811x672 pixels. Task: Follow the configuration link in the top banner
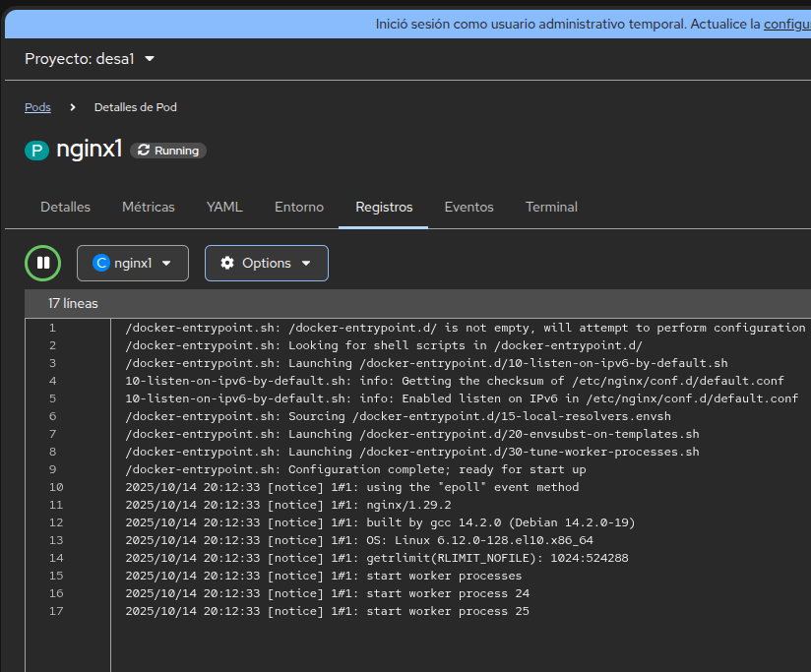point(786,24)
